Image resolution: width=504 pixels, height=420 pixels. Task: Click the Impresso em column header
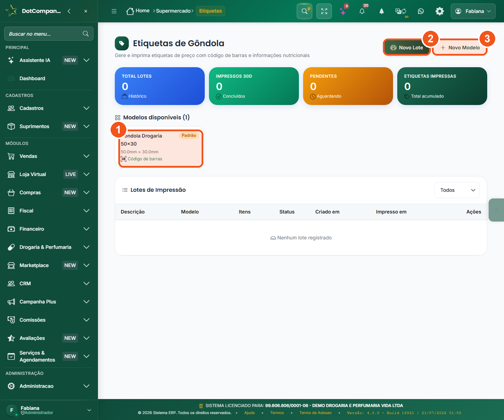tap(391, 212)
